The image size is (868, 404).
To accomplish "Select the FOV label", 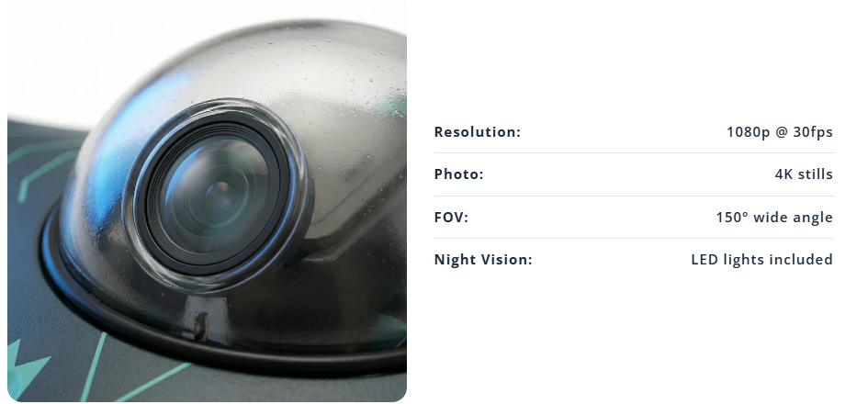I will click(451, 218).
